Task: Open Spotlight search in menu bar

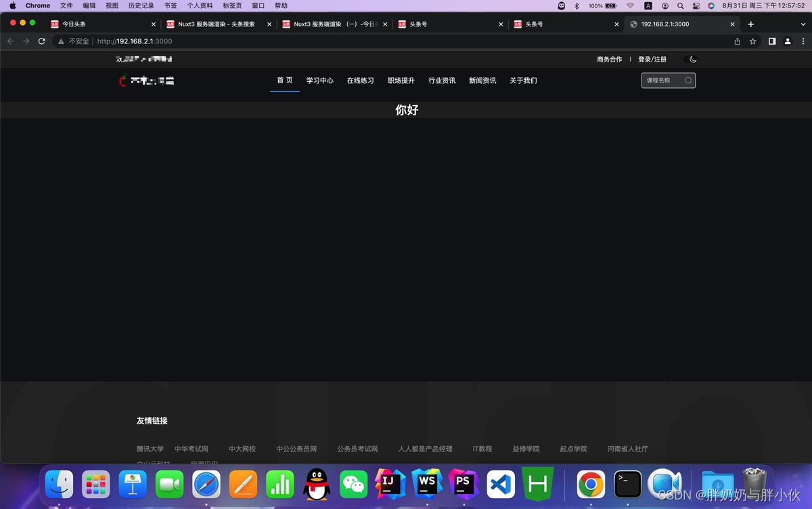Action: click(680, 5)
